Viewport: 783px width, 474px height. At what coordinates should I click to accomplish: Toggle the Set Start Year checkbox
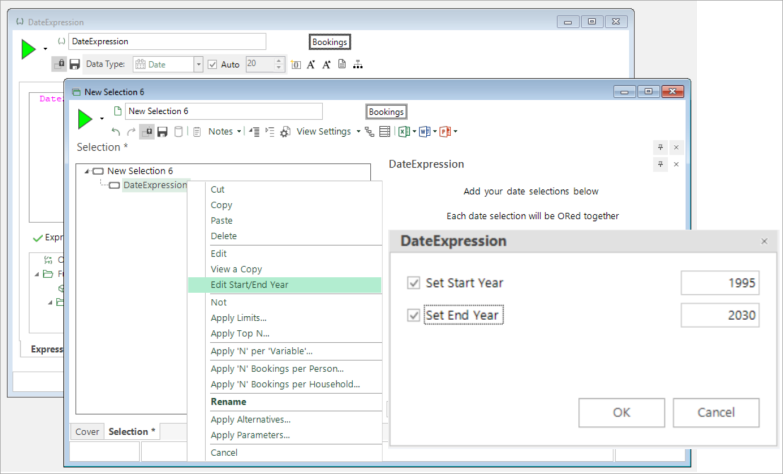pos(414,283)
